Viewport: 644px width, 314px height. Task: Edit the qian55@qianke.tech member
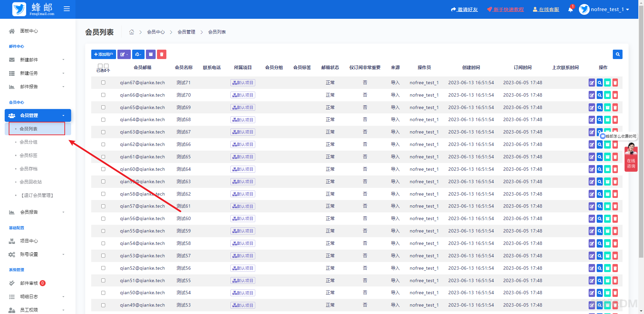pyautogui.click(x=592, y=231)
